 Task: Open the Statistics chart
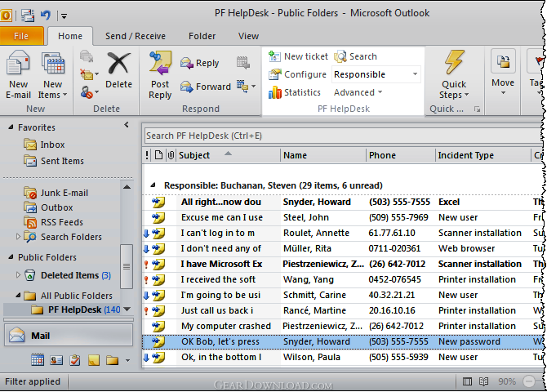(x=295, y=92)
